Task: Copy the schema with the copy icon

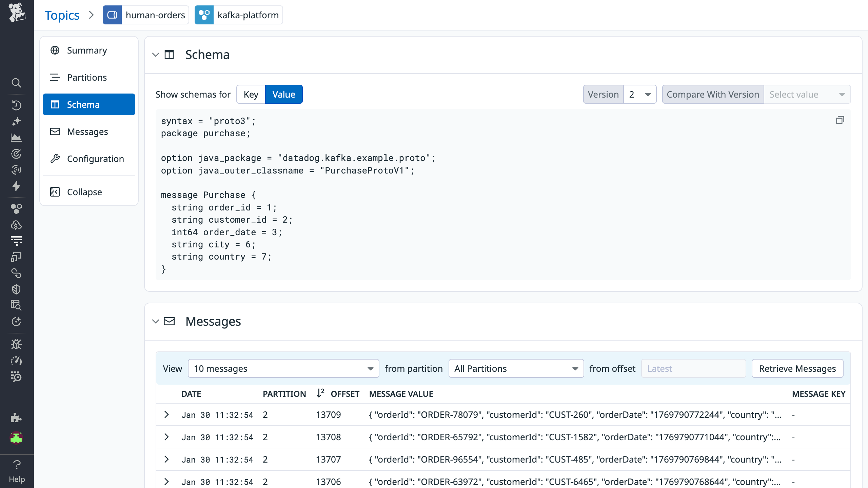Action: tap(840, 120)
